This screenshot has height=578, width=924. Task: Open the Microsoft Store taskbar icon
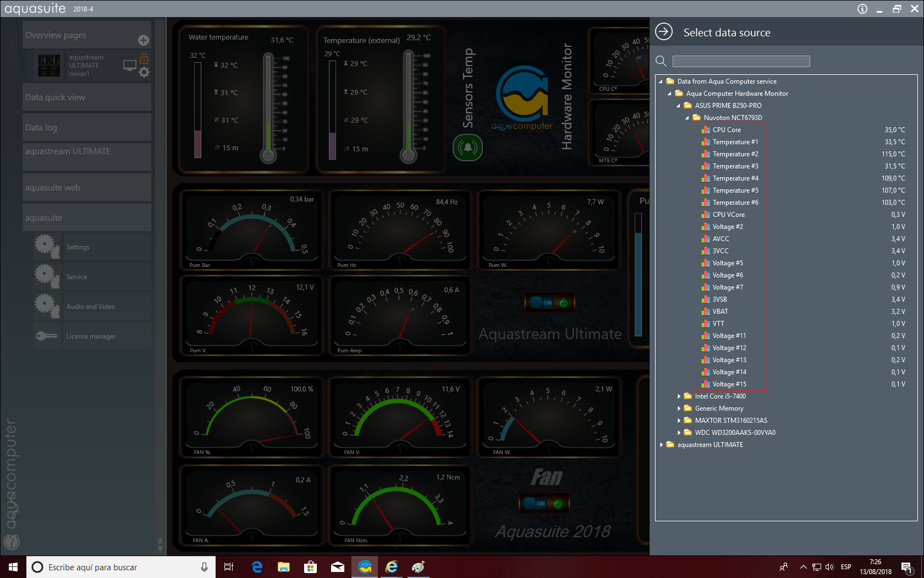(x=311, y=567)
